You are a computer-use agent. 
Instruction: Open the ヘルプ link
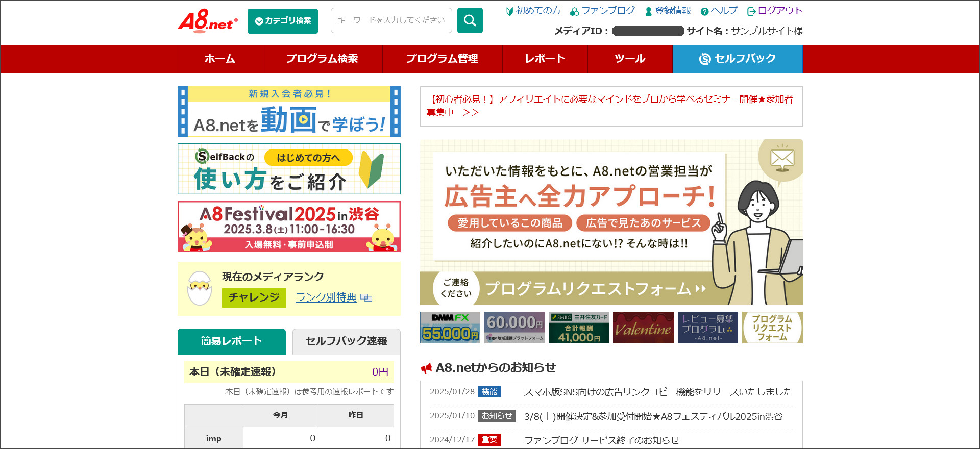point(724,11)
